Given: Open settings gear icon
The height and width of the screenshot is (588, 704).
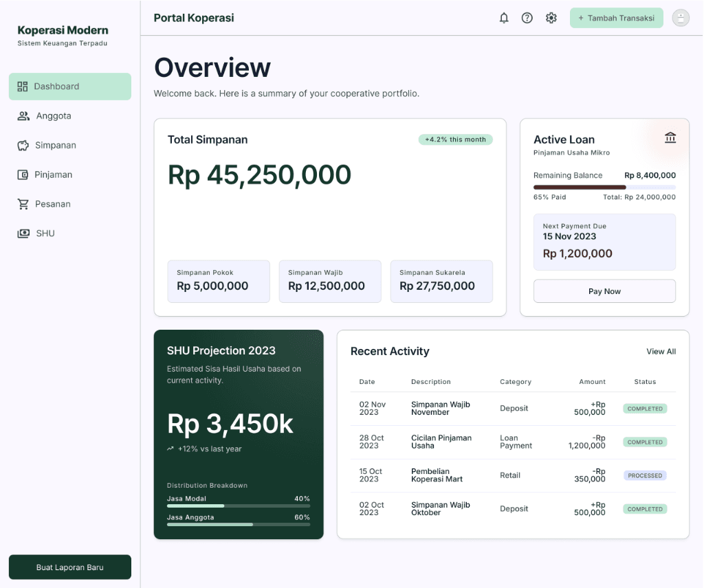Looking at the screenshot, I should (x=551, y=18).
